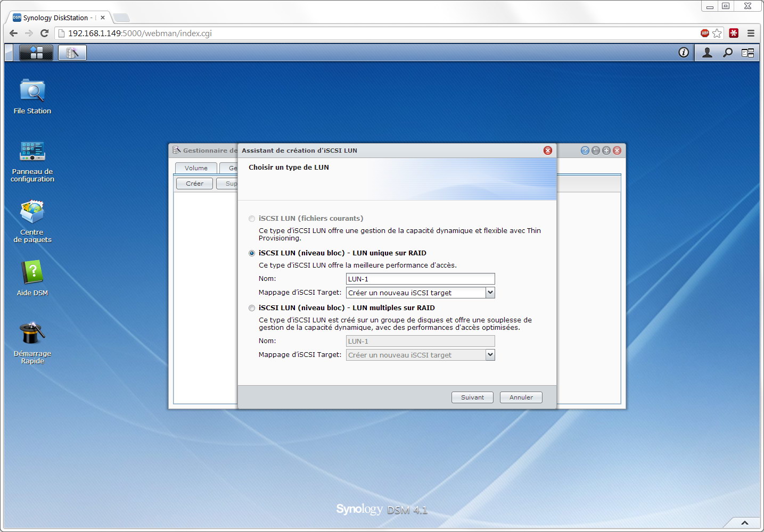Reload the page in the browser
This screenshot has width=764, height=532.
pyautogui.click(x=45, y=33)
